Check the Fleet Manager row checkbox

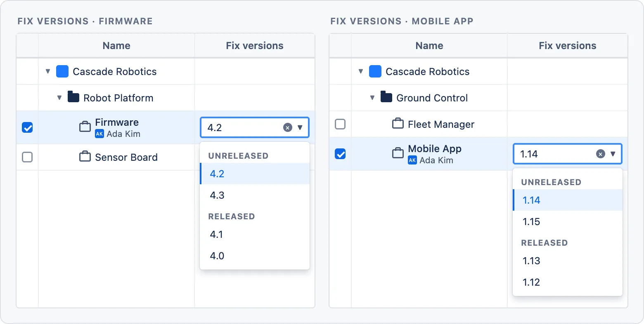point(340,124)
